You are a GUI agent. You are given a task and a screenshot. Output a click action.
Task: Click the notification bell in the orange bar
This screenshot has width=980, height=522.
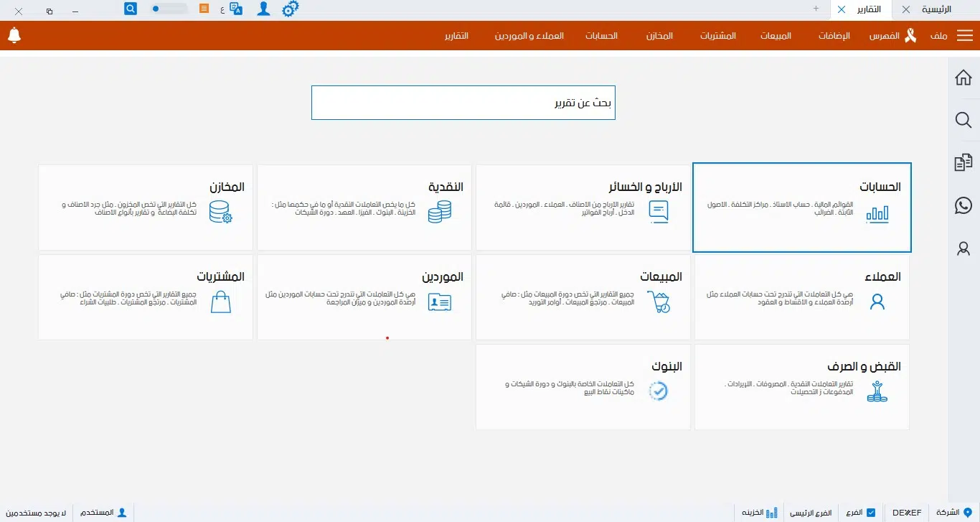click(x=14, y=35)
